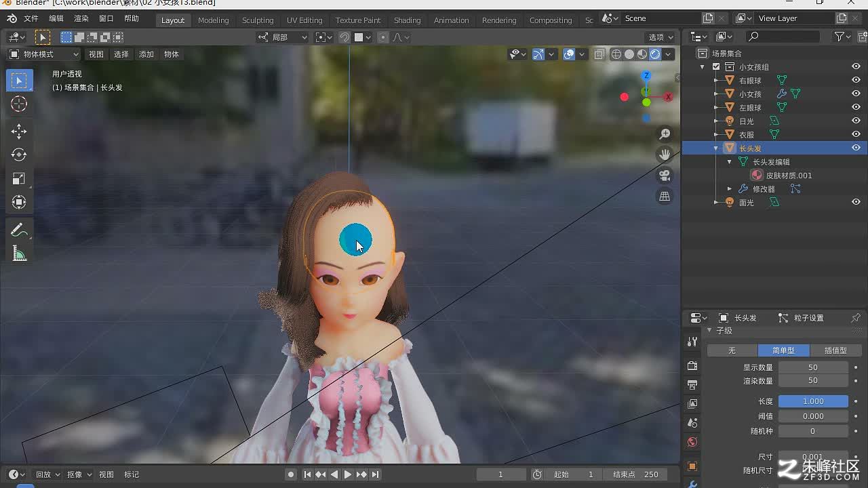Open the 添加 menu in the viewport header

coord(146,54)
